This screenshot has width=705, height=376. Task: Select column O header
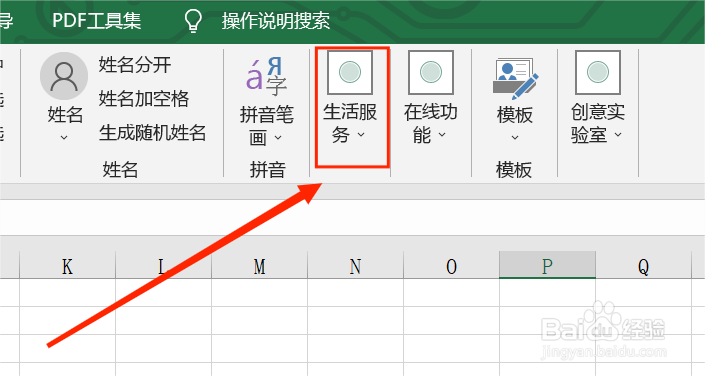451,266
